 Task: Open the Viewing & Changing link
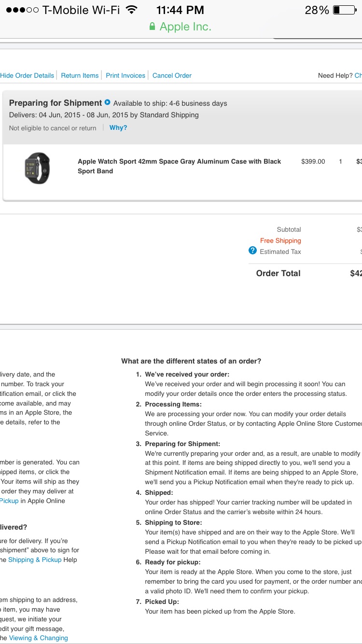click(39, 638)
